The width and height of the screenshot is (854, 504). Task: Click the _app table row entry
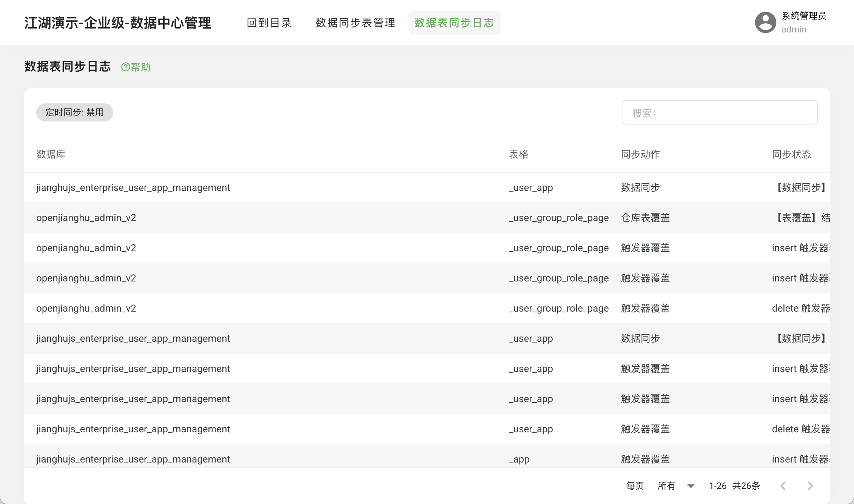coord(519,459)
